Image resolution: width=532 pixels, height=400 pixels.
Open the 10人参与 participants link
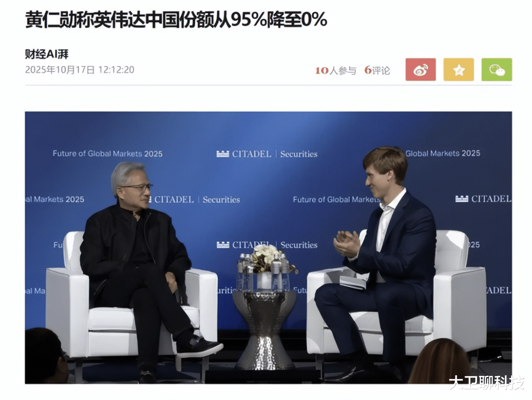pyautogui.click(x=335, y=70)
